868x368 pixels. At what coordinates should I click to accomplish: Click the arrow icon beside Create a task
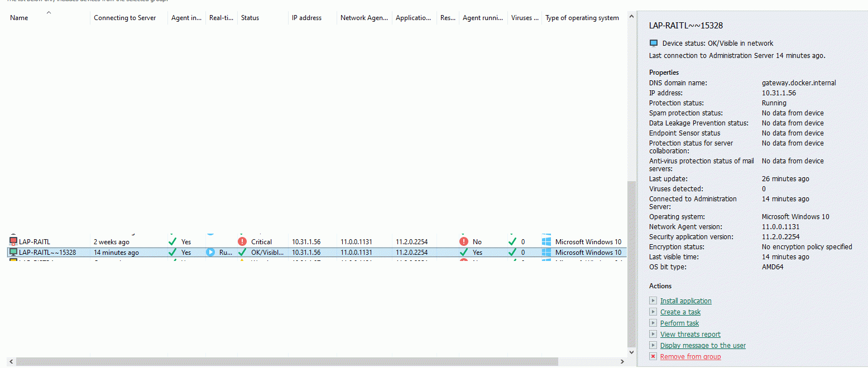(x=653, y=312)
